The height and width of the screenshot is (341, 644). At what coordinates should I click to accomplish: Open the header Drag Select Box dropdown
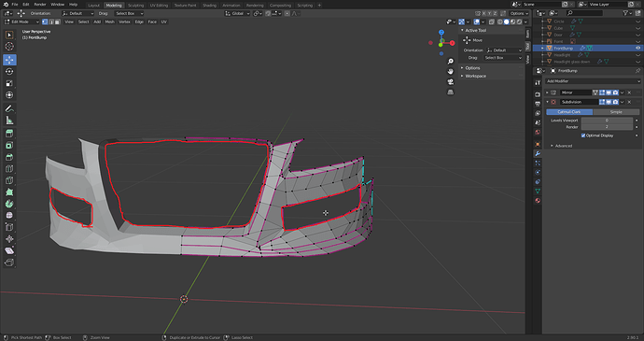[129, 13]
